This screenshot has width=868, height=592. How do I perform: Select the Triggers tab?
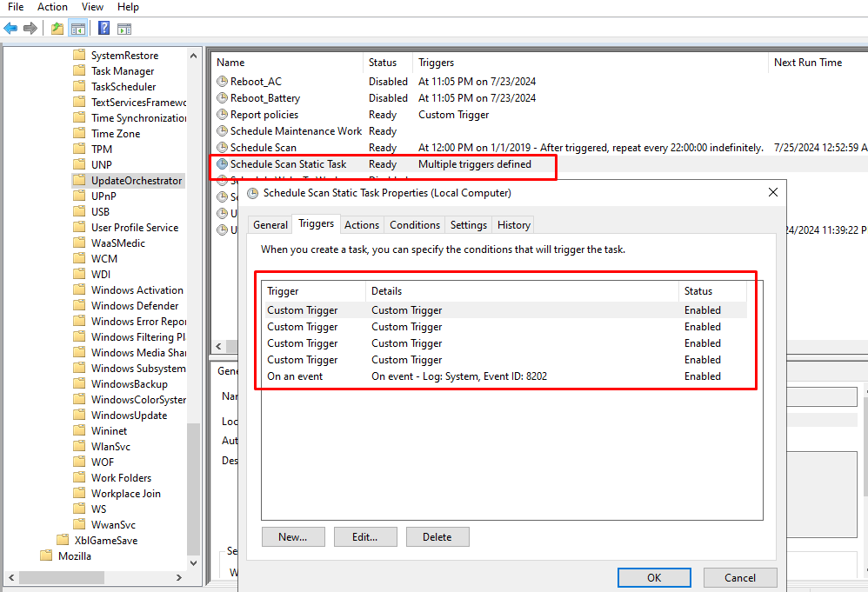click(x=316, y=223)
